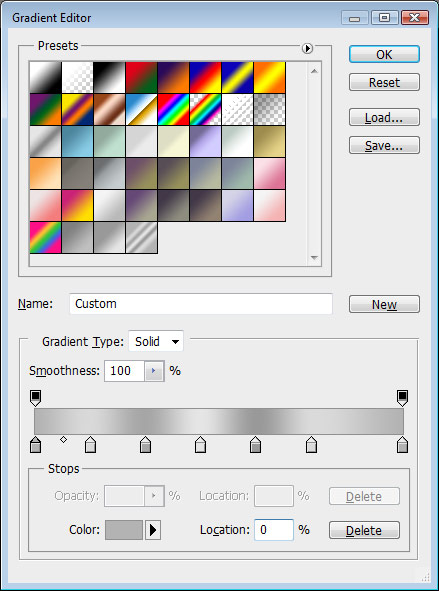Click the midpoint diamond below the gradient bar
The height and width of the screenshot is (591, 439).
[63, 439]
